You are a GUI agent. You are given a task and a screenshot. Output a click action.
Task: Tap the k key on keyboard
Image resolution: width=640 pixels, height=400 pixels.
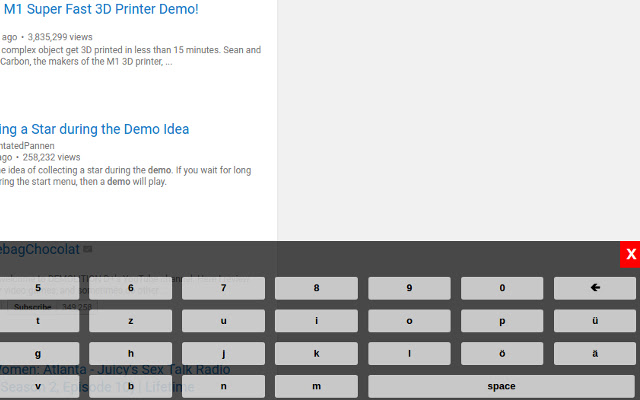coord(316,353)
